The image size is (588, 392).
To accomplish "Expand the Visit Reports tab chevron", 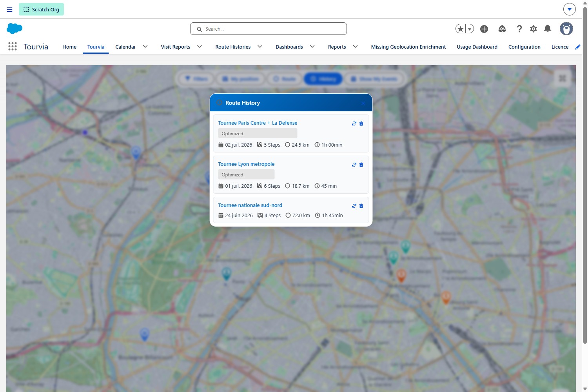I will pos(200,47).
